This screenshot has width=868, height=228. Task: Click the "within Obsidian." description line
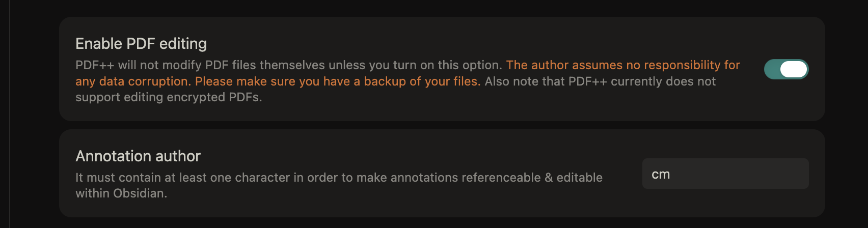(x=121, y=193)
